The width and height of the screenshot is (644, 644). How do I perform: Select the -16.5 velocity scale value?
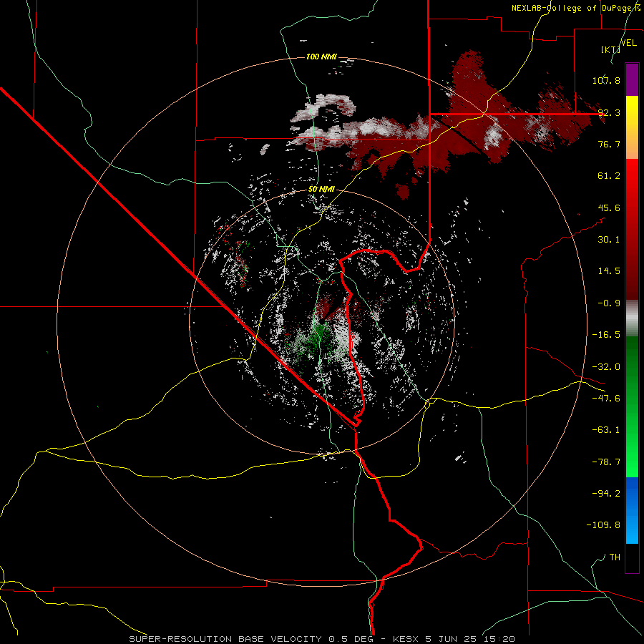tap(606, 335)
